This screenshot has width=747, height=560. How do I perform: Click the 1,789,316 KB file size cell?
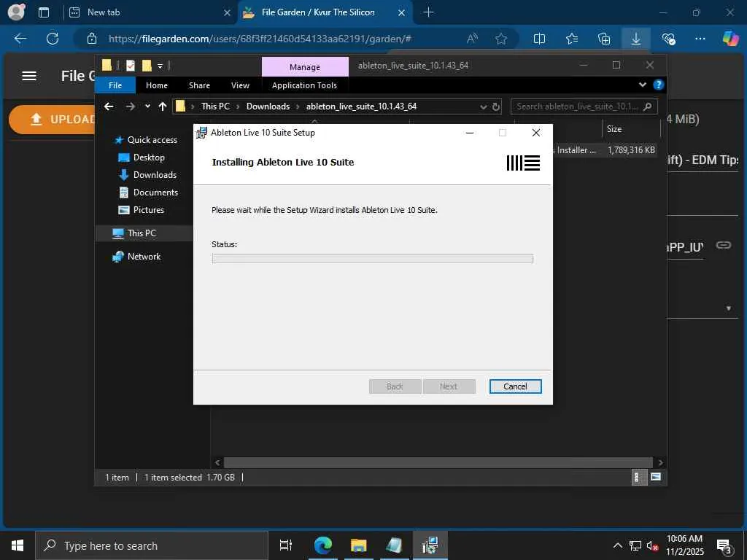pyautogui.click(x=631, y=150)
